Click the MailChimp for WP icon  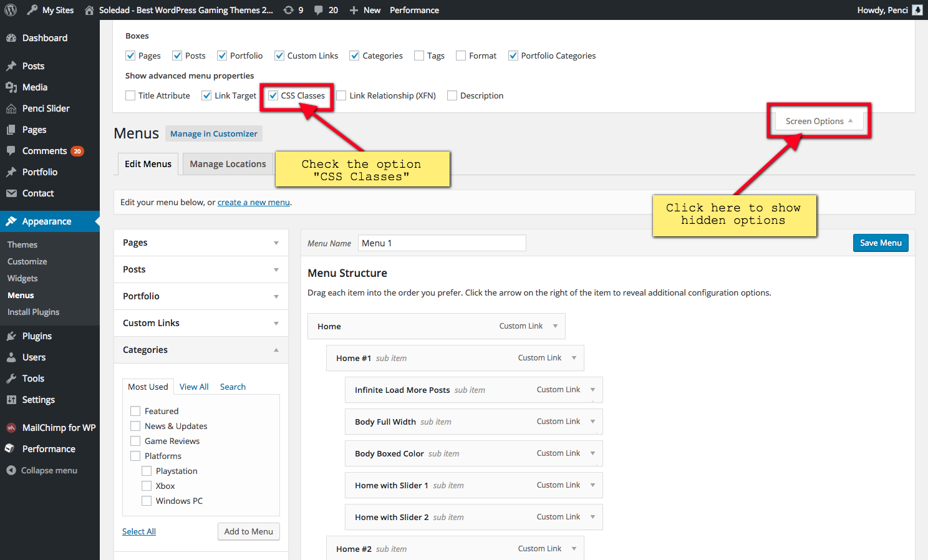coord(11,428)
